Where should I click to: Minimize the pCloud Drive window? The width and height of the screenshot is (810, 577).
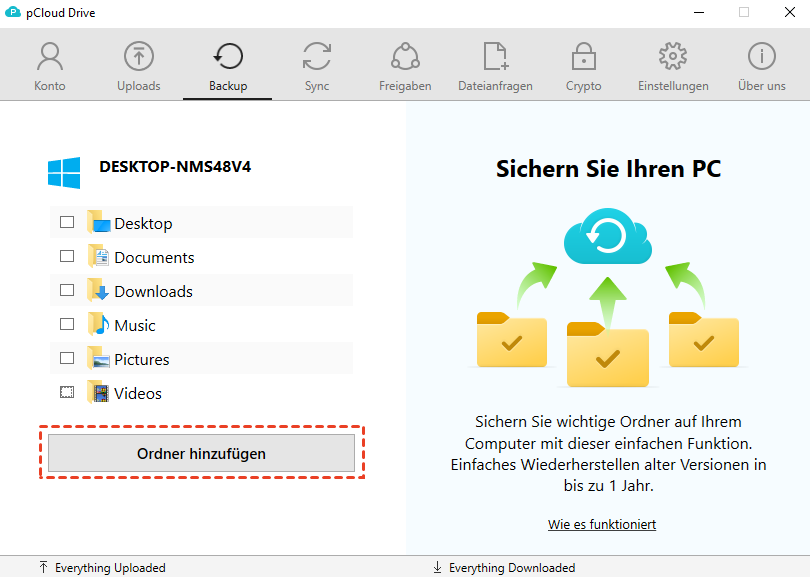coord(699,12)
